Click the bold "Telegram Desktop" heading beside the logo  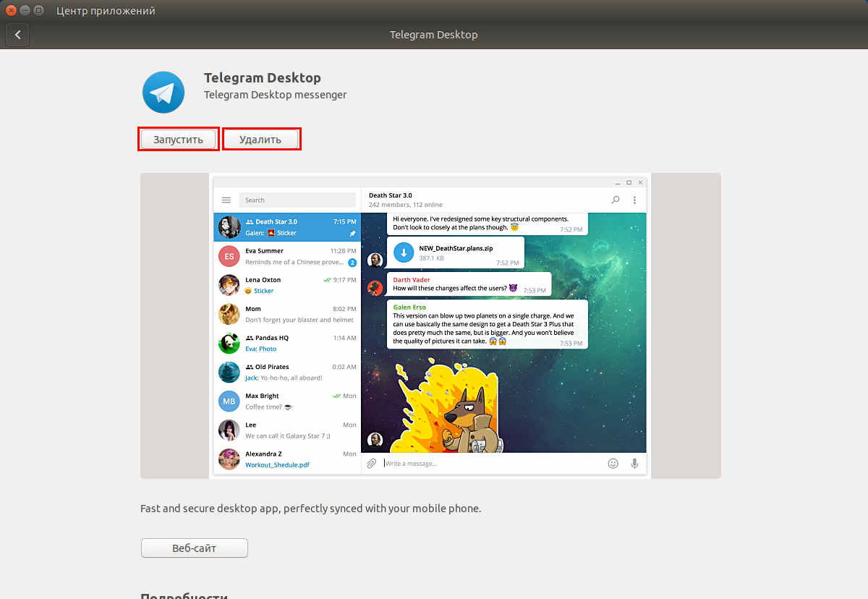tap(263, 77)
